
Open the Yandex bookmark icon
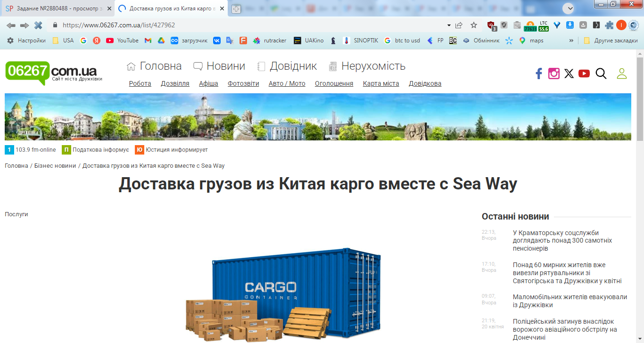click(97, 41)
